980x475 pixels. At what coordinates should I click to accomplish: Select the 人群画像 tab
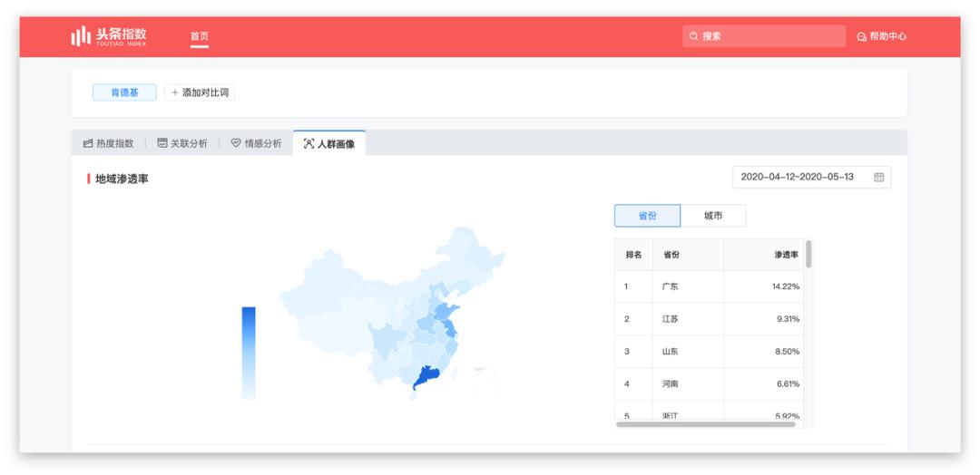(x=329, y=143)
